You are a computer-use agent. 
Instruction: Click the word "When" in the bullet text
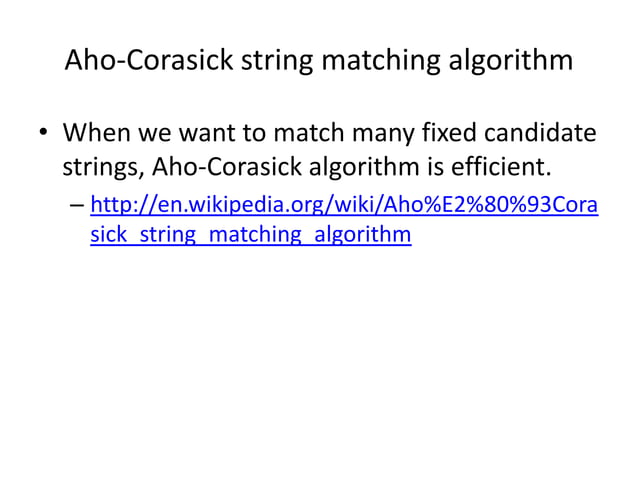click(97, 131)
